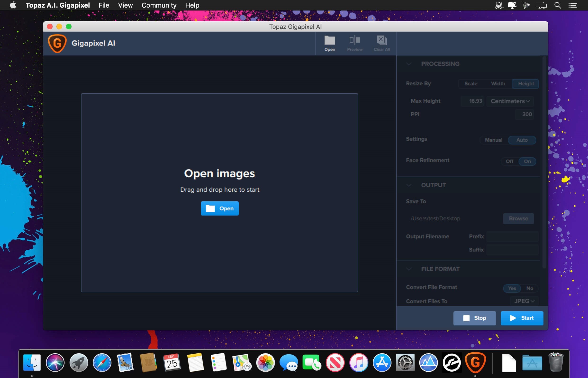Image resolution: width=588 pixels, height=378 pixels.
Task: Set Convert File Format to No
Action: tap(529, 288)
